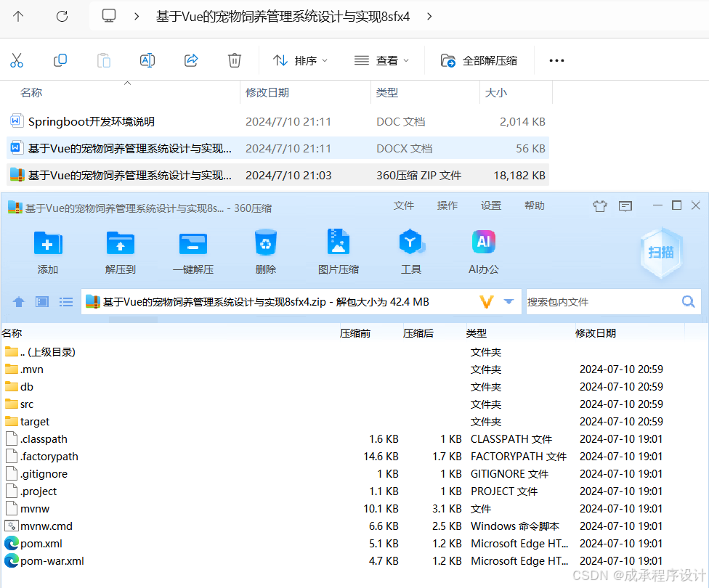Select Springboot开发环境说明 DOC file

coord(277,121)
